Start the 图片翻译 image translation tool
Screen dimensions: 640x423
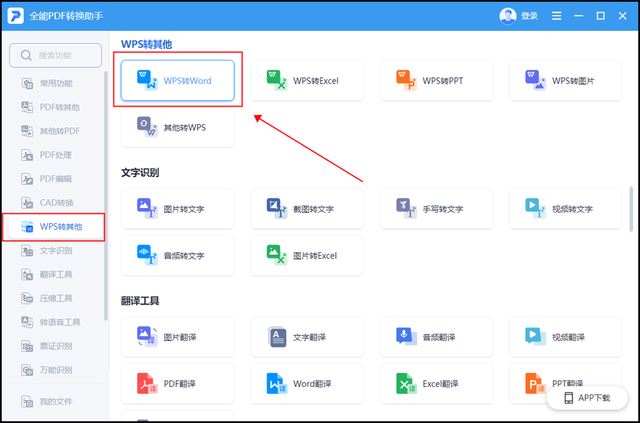(x=178, y=337)
